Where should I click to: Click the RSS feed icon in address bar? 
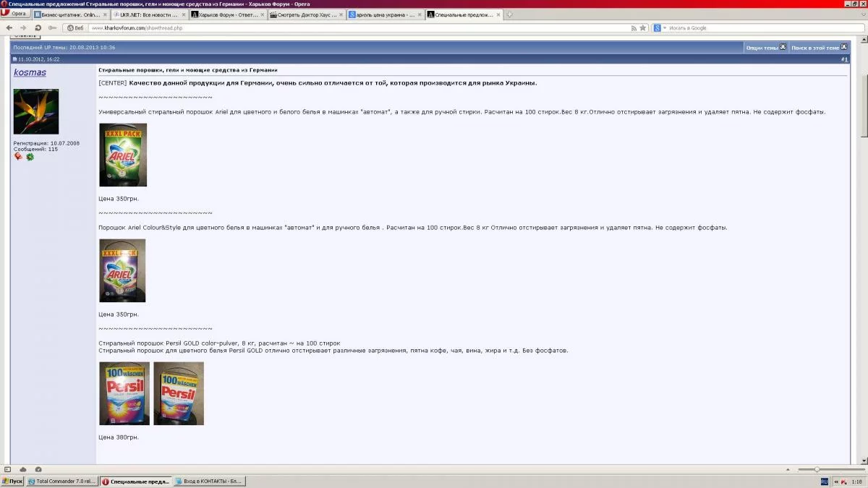(634, 28)
